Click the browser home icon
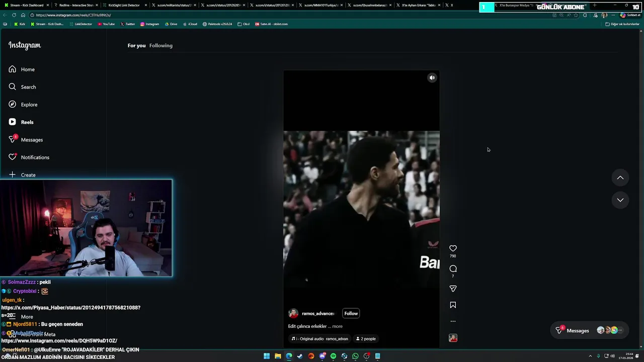Viewport: 644px width, 362px height. tap(23, 15)
